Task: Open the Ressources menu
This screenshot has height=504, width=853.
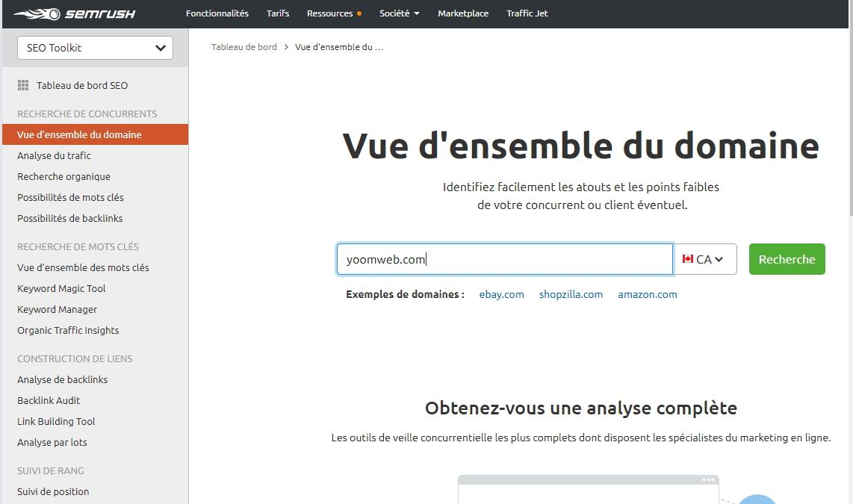Action: coord(330,13)
